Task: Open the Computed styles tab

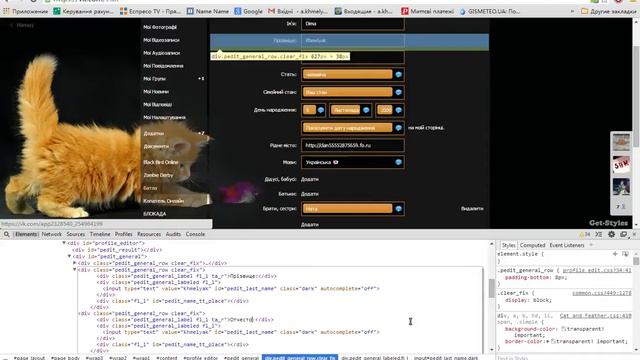Action: [x=532, y=245]
